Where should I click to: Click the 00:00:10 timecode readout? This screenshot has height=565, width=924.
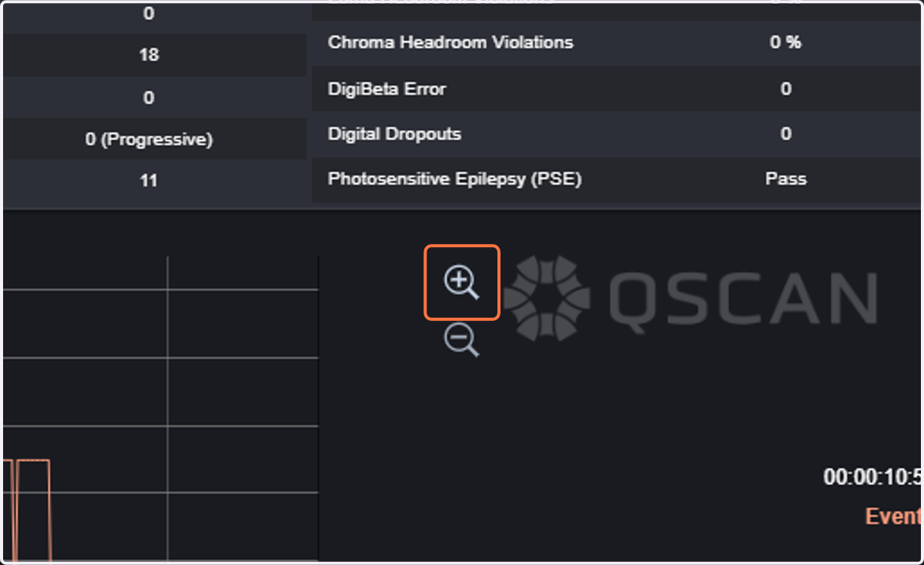click(872, 476)
